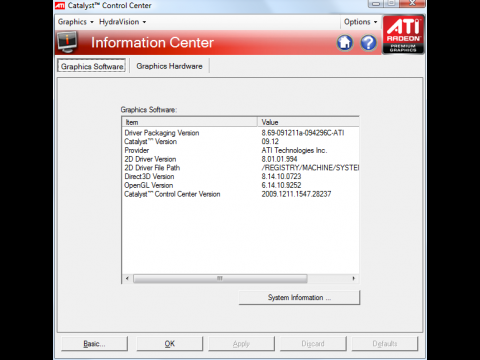The width and height of the screenshot is (480, 360).
Task: Open the HydraVision dropdown menu
Action: tap(123, 22)
